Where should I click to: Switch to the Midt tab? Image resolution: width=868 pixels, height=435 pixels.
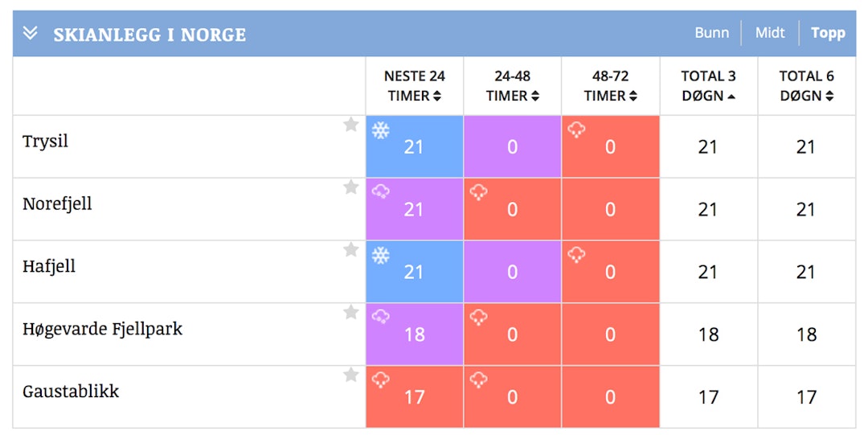coord(769,33)
